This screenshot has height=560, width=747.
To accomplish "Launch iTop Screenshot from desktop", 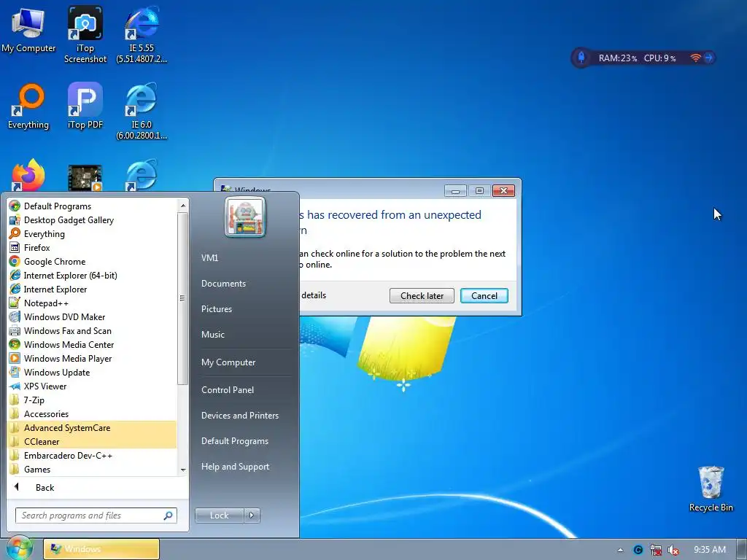I will (85, 34).
